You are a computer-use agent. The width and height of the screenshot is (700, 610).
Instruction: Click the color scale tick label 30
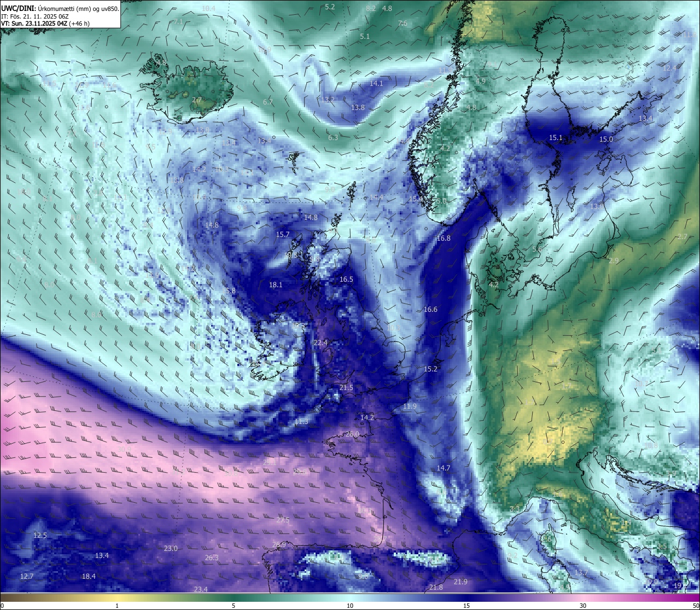pos(583,606)
